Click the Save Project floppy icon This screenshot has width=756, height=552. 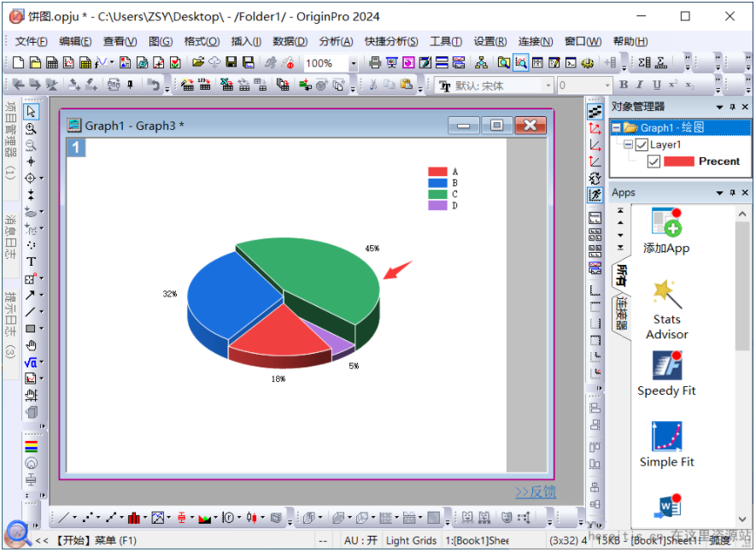231,62
